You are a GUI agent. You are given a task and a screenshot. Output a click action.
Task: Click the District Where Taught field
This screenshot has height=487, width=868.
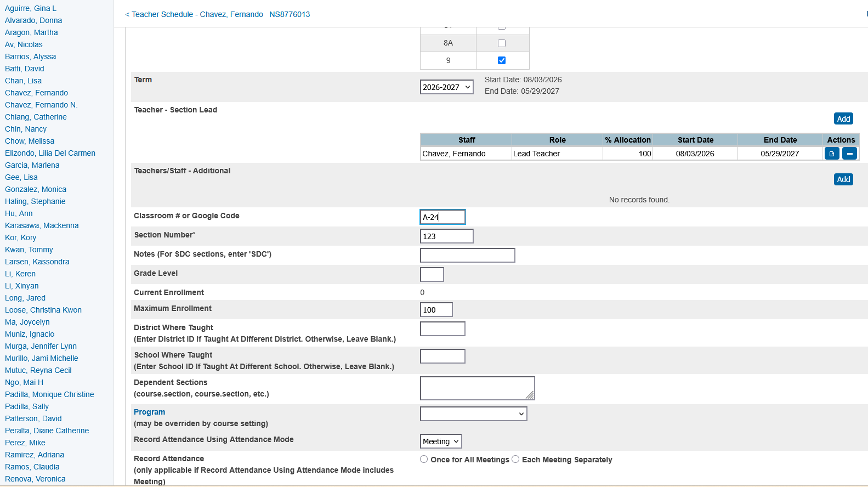[x=442, y=329]
